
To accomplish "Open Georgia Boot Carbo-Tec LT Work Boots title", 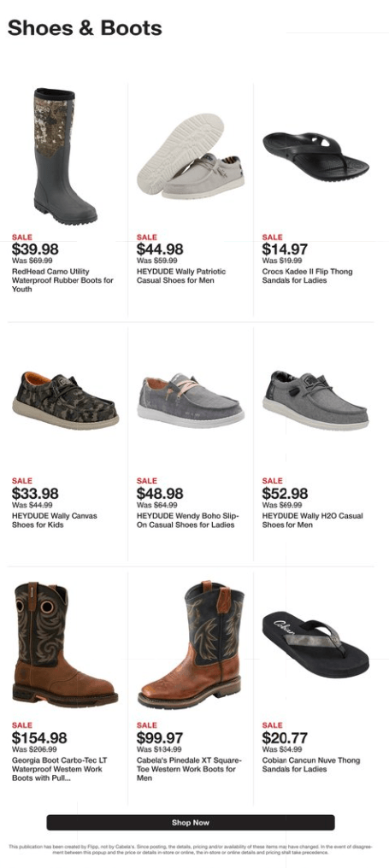I will click(59, 769).
